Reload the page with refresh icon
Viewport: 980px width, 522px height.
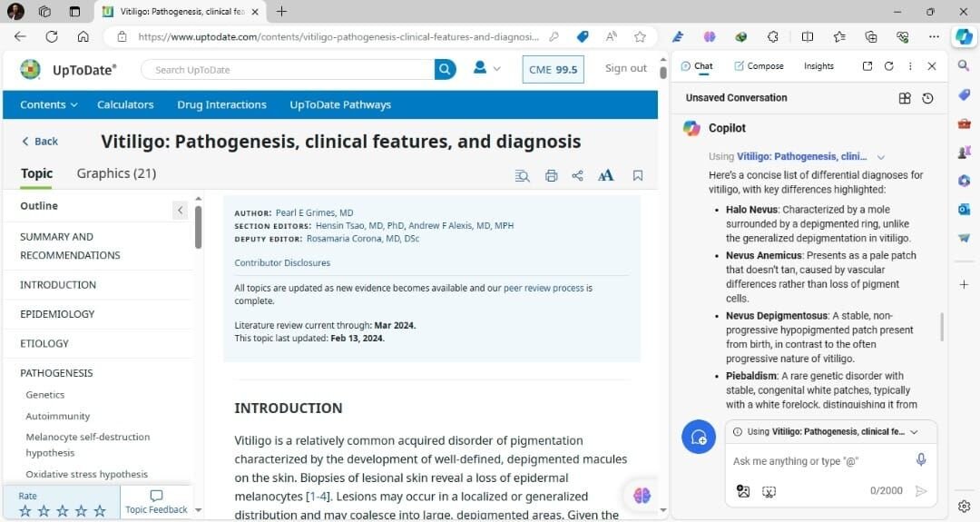tap(51, 37)
